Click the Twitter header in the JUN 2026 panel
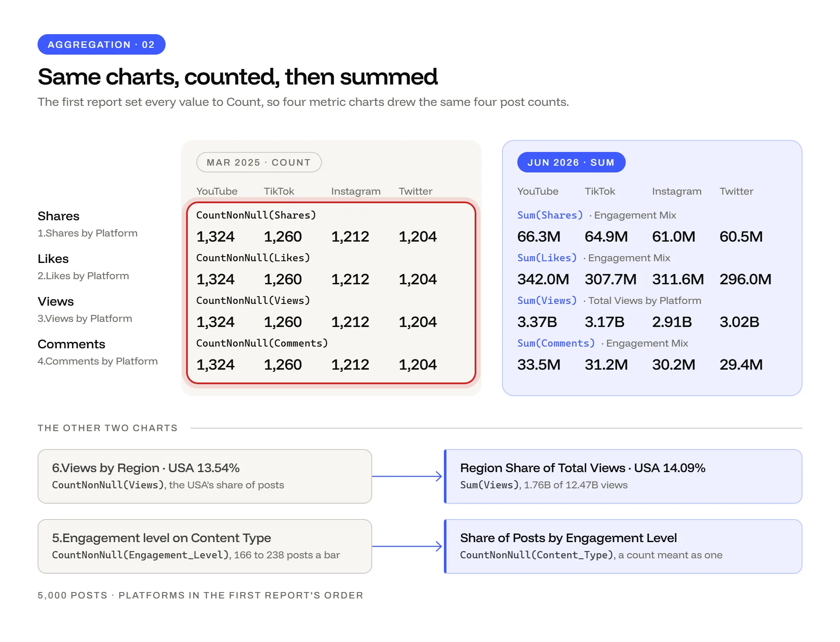 [x=736, y=191]
